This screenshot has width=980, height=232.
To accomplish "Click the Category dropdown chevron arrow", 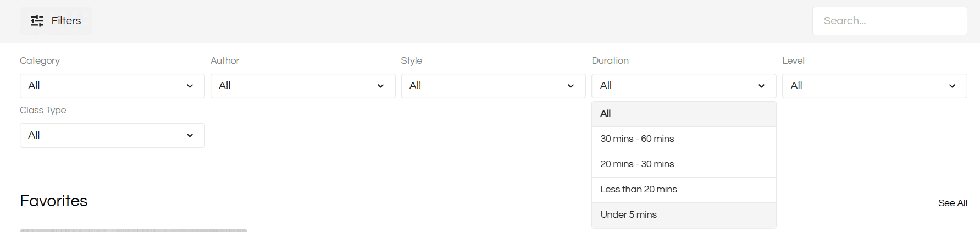I will point(190,86).
